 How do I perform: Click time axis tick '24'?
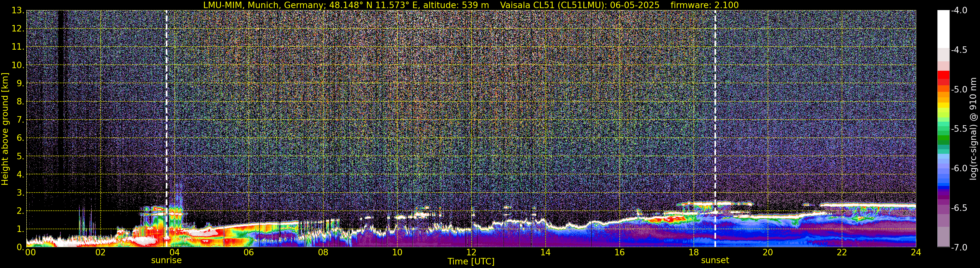[x=916, y=252]
